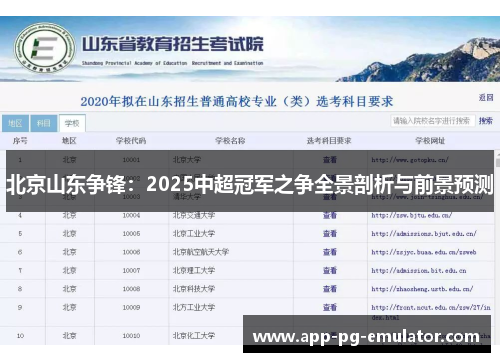
Task: Click school name 北京科技大学
Action: [x=194, y=289]
